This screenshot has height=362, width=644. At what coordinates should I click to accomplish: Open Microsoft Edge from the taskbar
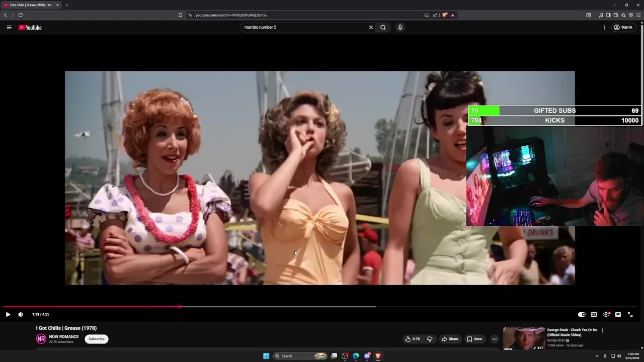click(356, 356)
